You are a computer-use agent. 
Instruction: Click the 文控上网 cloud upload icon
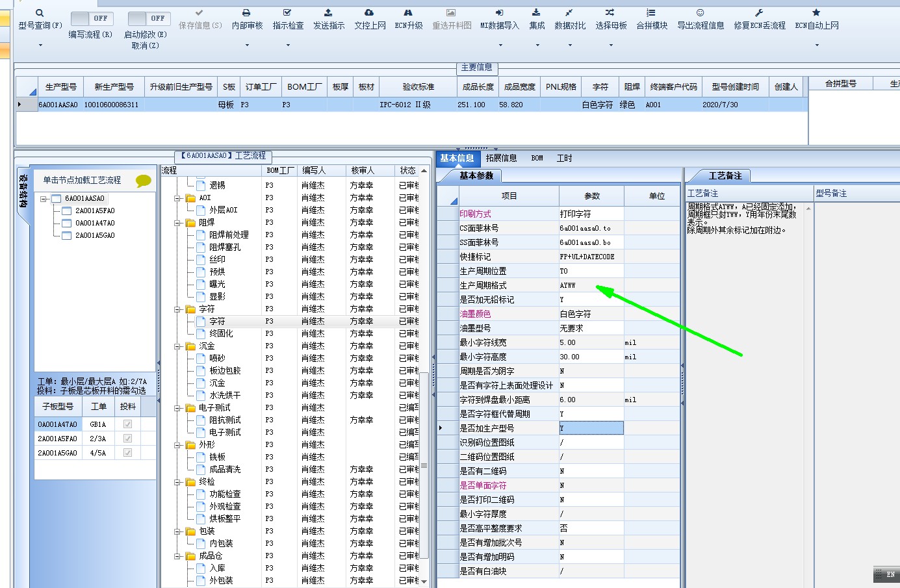(x=369, y=12)
